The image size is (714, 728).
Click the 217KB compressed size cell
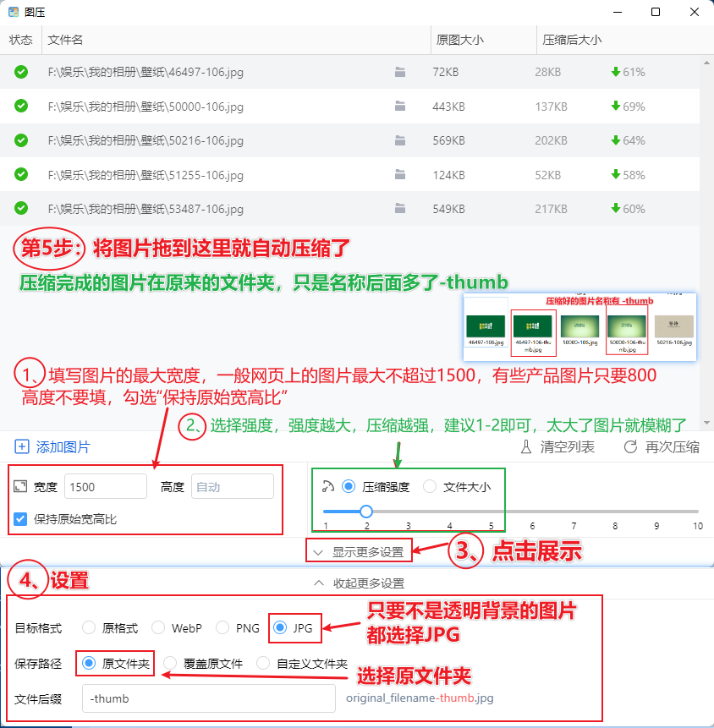(551, 209)
